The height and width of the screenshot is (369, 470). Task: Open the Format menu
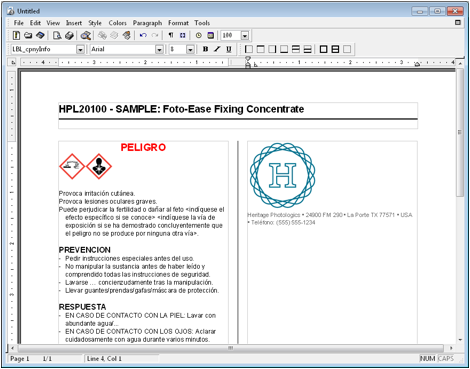click(178, 23)
